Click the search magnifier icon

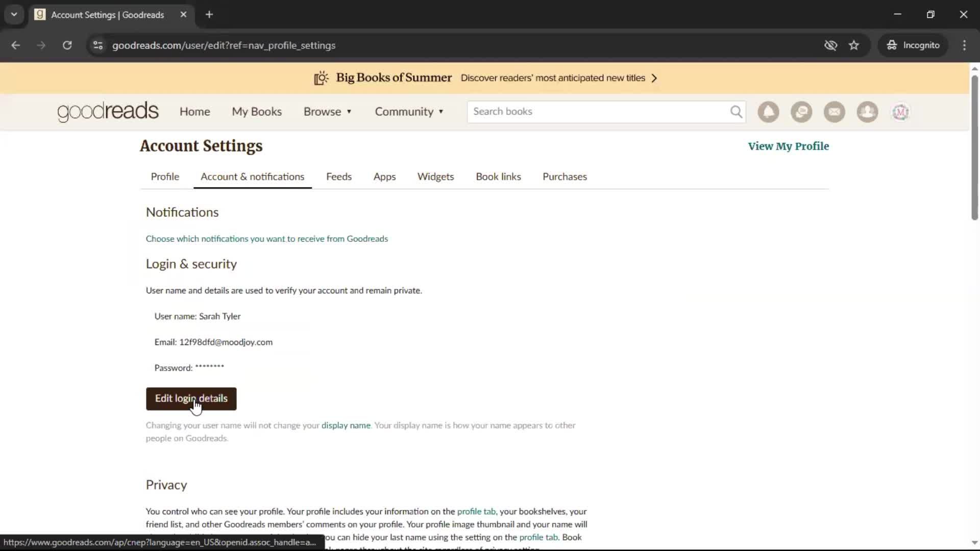pyautogui.click(x=736, y=112)
